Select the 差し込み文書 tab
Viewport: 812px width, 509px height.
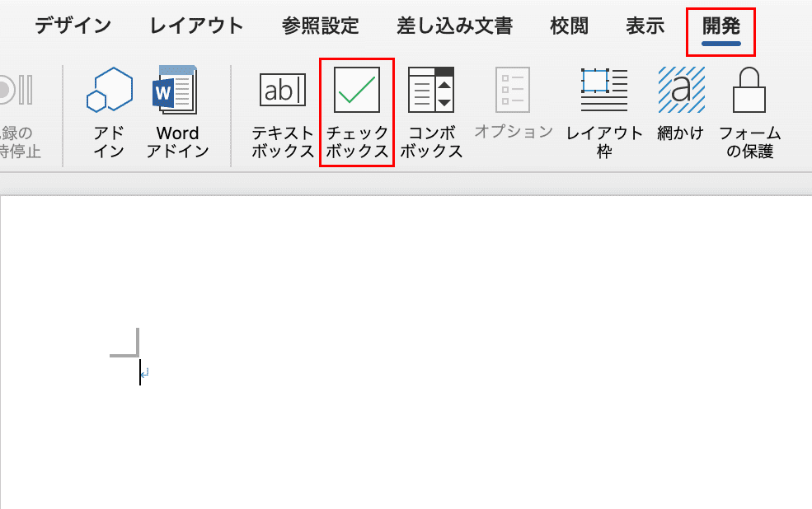coord(455,26)
